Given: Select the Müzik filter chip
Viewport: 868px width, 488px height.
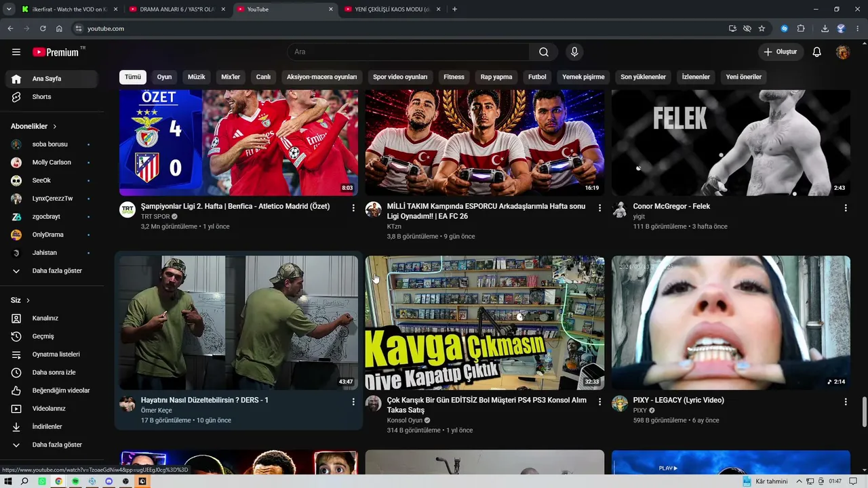Looking at the screenshot, I should 197,77.
